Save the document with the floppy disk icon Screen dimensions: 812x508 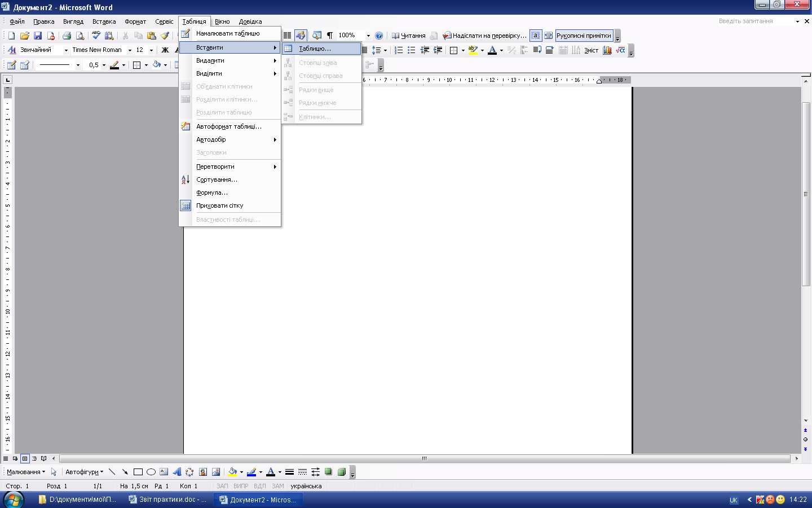pyautogui.click(x=38, y=36)
